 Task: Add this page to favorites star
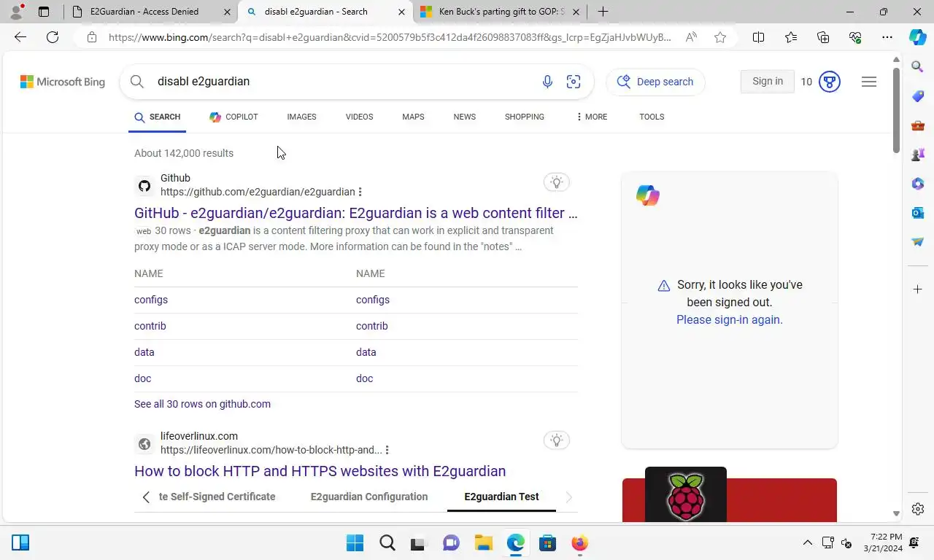pyautogui.click(x=720, y=37)
